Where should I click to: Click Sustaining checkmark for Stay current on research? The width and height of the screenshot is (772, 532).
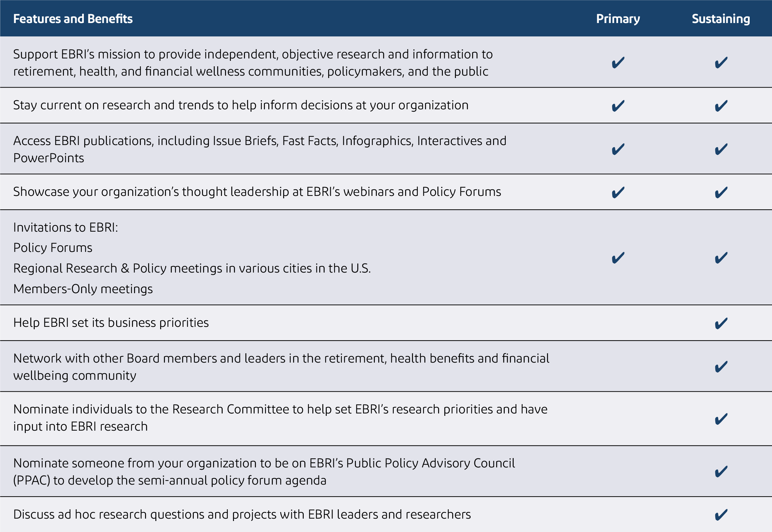pos(721,106)
